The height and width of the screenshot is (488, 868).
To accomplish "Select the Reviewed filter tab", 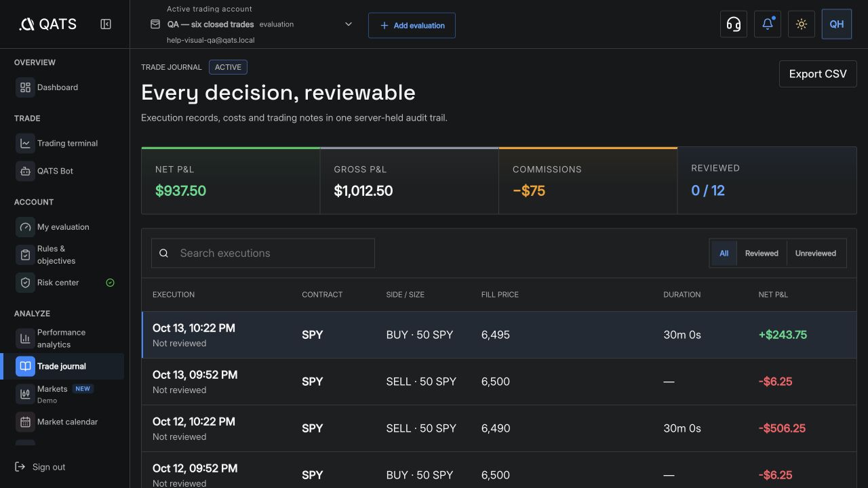I will pos(762,253).
